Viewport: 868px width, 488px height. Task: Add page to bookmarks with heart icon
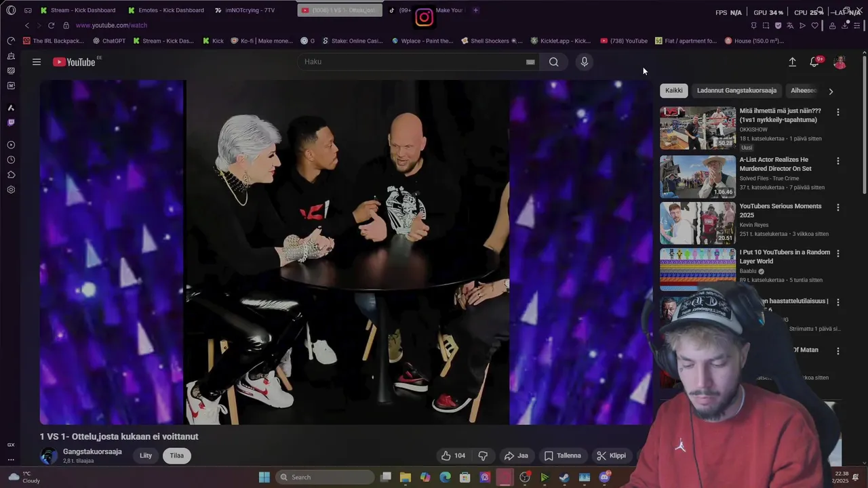814,26
